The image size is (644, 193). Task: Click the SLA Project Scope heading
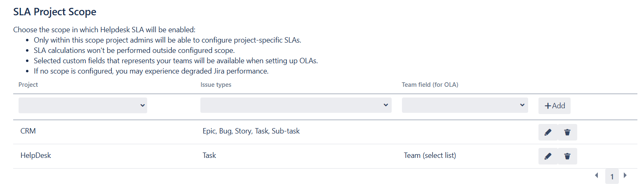click(x=55, y=12)
